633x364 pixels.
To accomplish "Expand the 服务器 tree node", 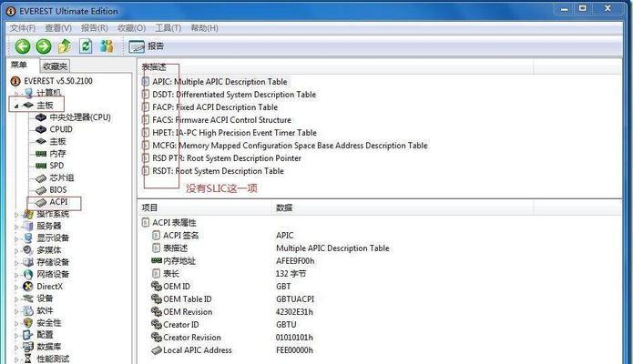I will point(16,227).
